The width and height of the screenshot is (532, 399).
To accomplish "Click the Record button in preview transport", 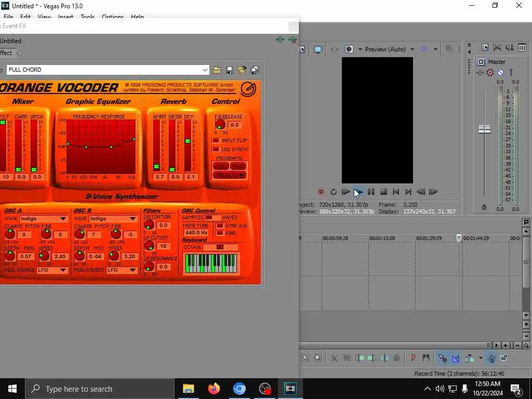I will (321, 192).
